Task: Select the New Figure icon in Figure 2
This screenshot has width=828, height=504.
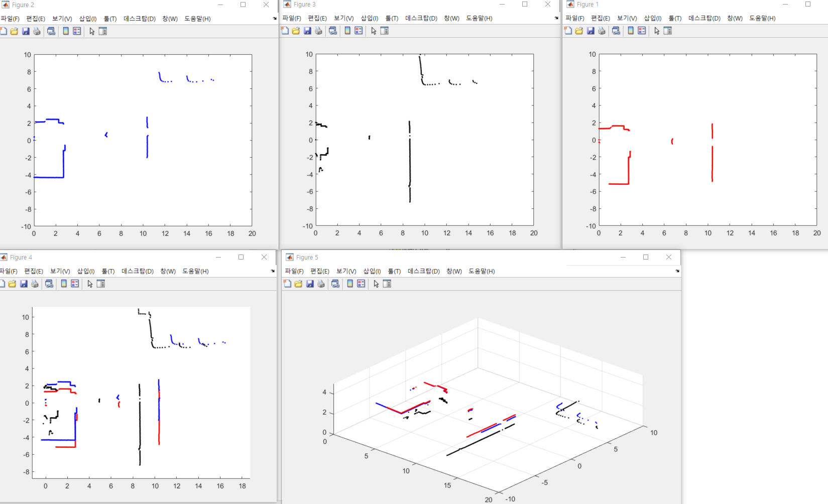Action: pyautogui.click(x=4, y=31)
